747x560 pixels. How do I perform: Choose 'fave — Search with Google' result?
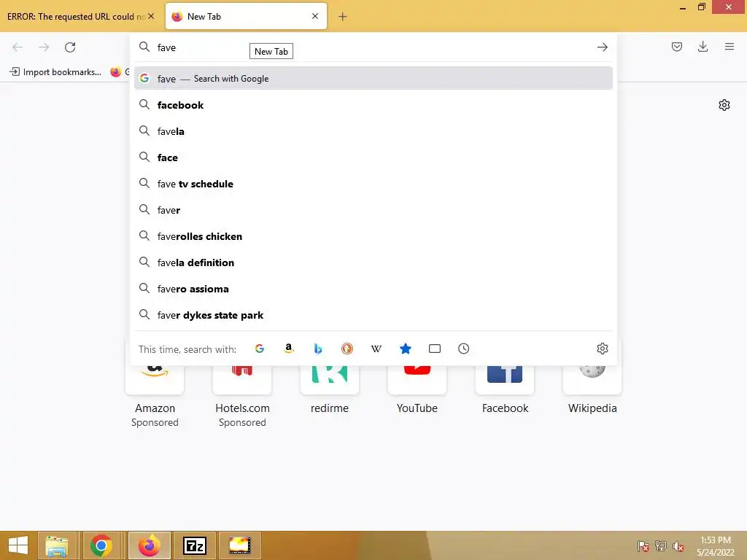(373, 79)
